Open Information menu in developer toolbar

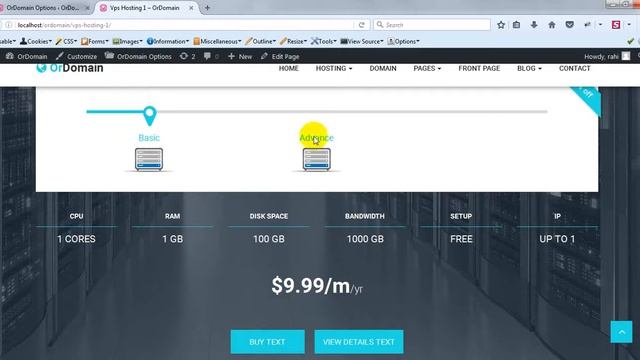(168, 41)
